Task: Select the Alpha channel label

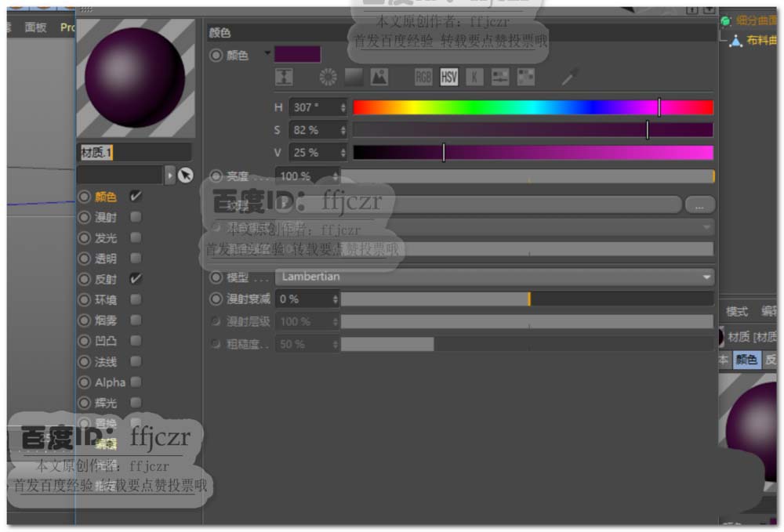Action: [x=110, y=382]
